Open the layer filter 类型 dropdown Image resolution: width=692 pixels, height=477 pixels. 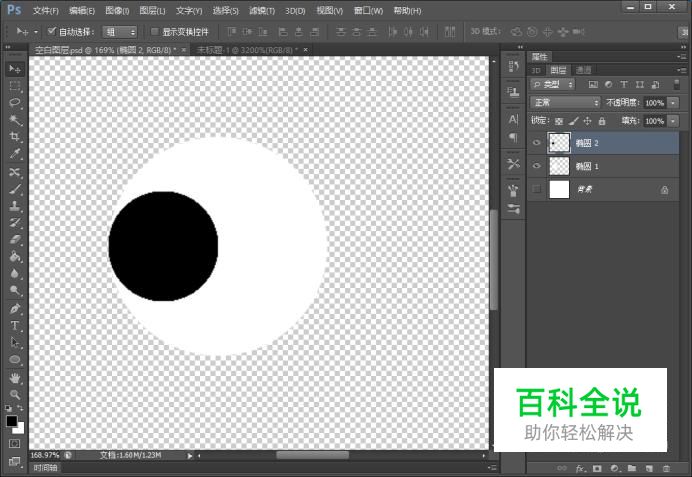553,84
